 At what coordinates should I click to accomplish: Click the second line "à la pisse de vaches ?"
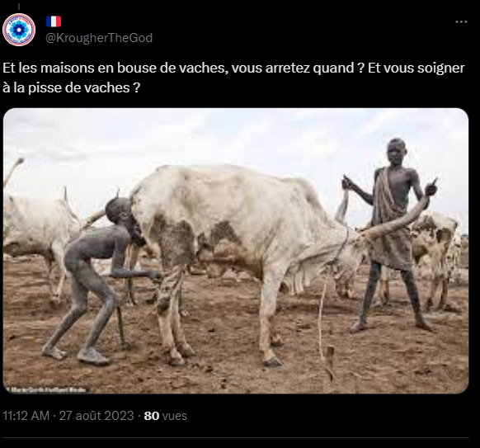[71, 88]
